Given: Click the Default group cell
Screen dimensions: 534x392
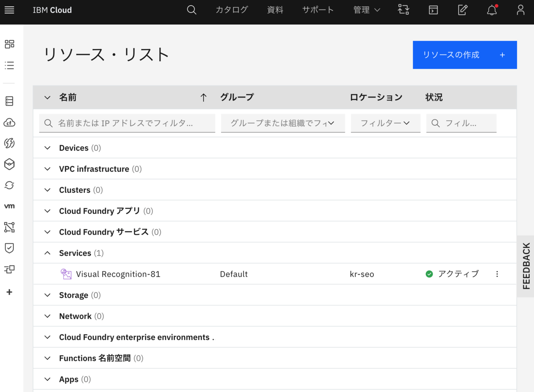Looking at the screenshot, I should tap(234, 274).
